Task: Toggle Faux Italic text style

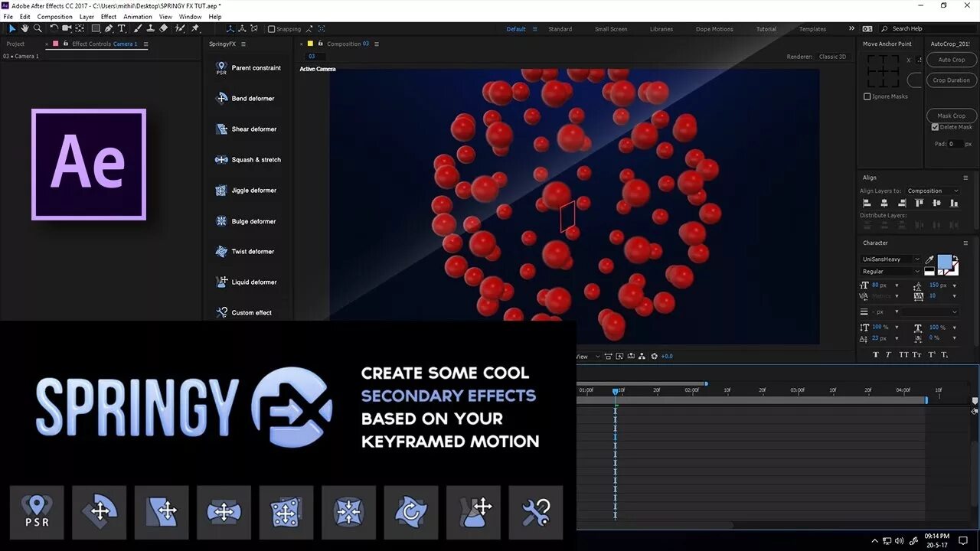Action: [x=888, y=355]
